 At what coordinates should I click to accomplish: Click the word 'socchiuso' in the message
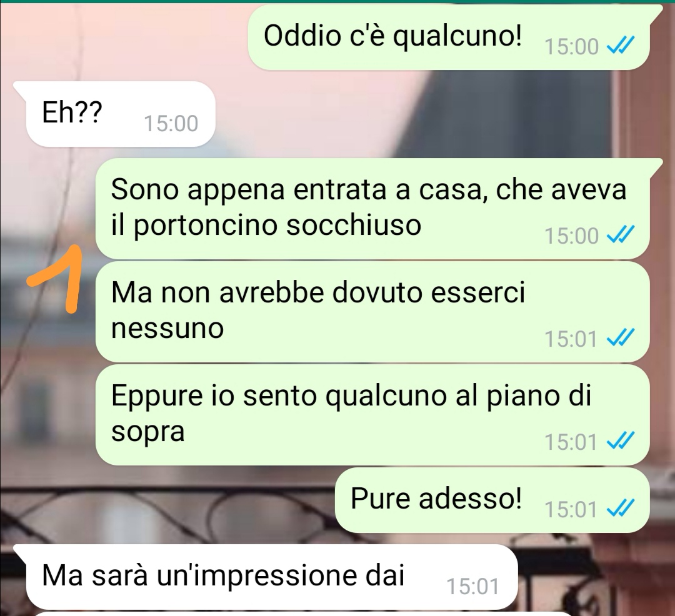pyautogui.click(x=353, y=225)
